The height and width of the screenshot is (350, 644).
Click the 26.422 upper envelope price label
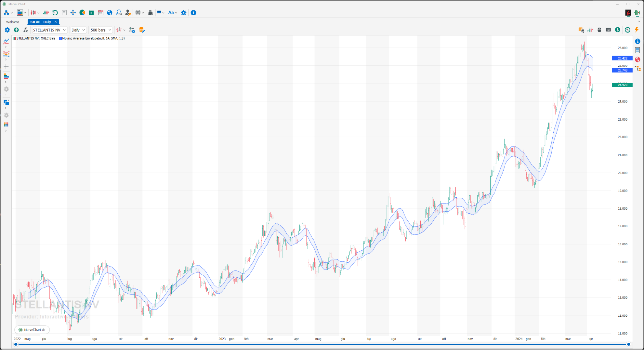coord(622,58)
